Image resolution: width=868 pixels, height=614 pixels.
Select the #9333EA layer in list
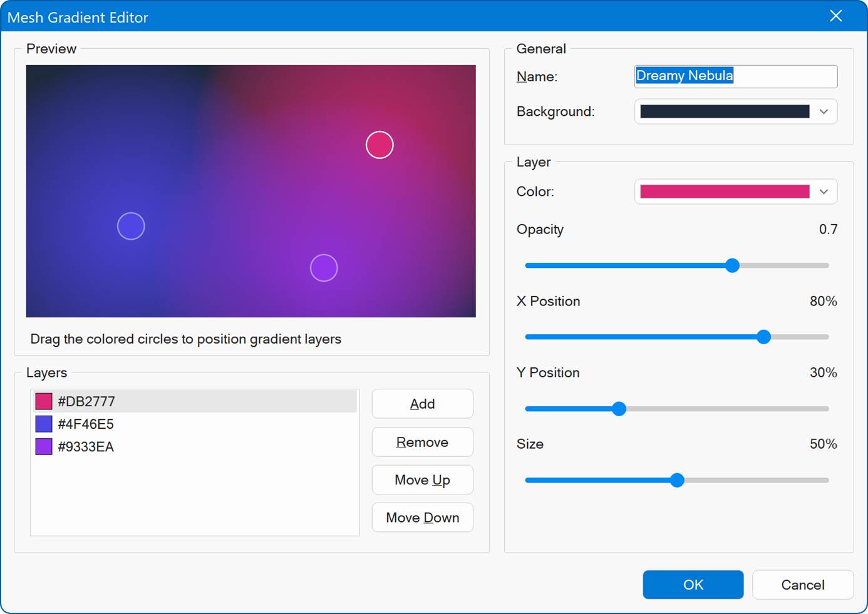point(194,447)
